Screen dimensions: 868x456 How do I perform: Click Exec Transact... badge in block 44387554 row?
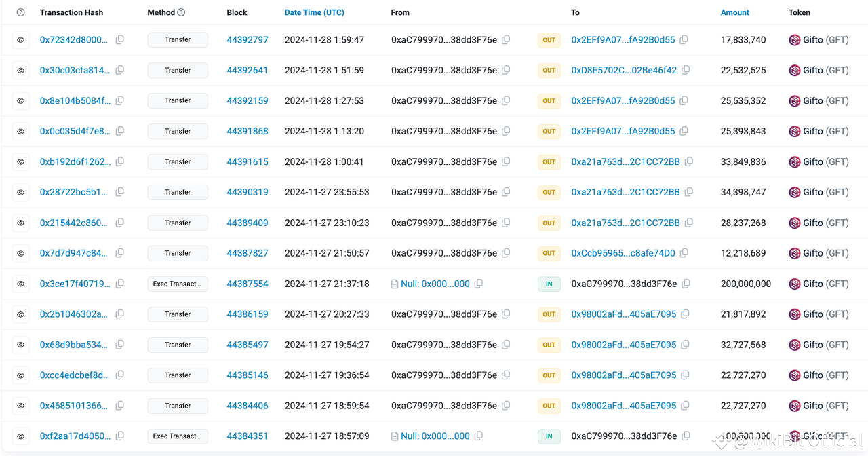[x=178, y=284]
